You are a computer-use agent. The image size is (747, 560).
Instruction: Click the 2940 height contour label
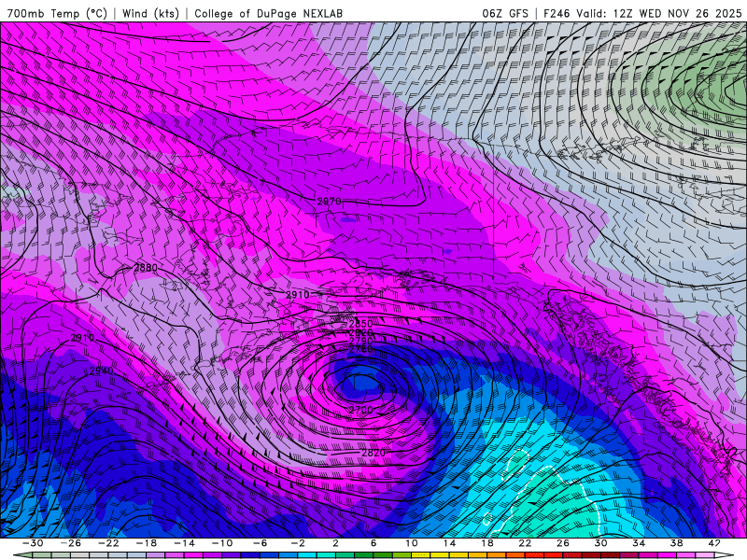102,371
